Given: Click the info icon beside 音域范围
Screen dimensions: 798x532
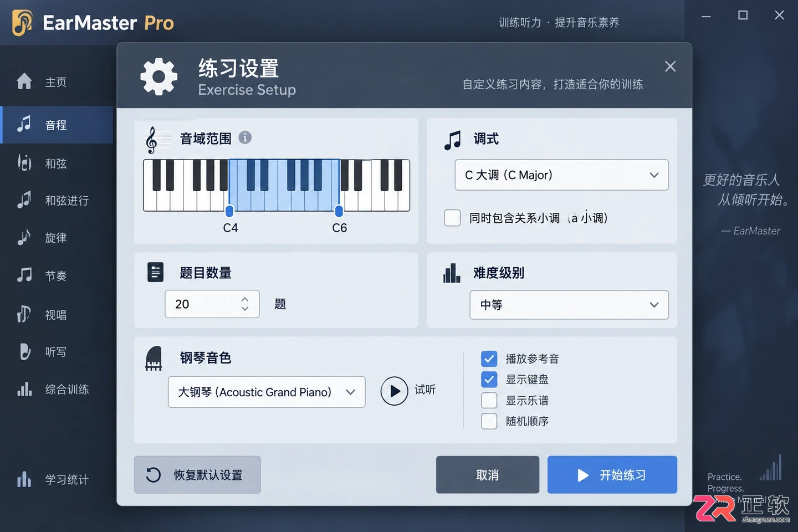Looking at the screenshot, I should 245,137.
